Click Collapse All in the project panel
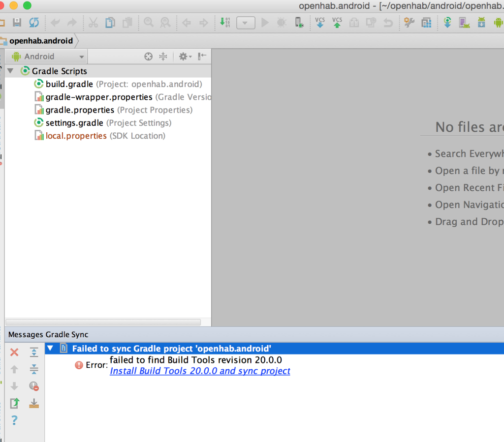The width and height of the screenshot is (504, 442). [x=163, y=57]
